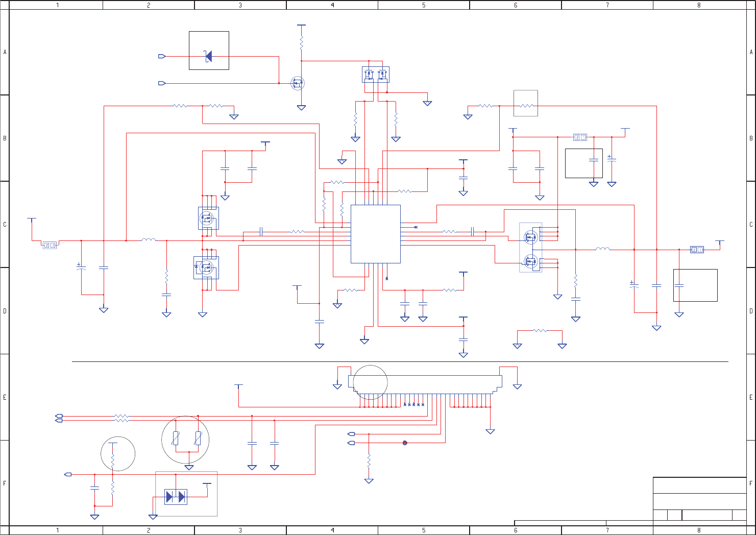
Task: Click column label "6" in bottom border
Action: [x=516, y=530]
